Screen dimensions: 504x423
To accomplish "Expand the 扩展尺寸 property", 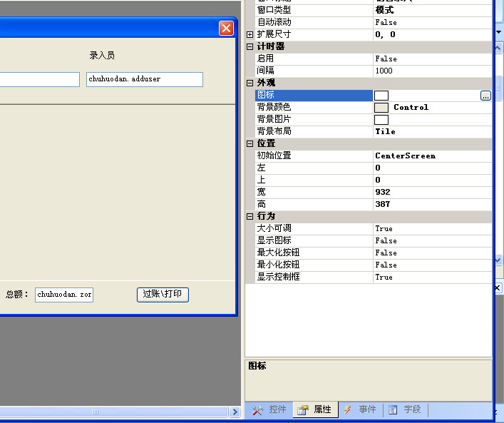I will pyautogui.click(x=250, y=34).
